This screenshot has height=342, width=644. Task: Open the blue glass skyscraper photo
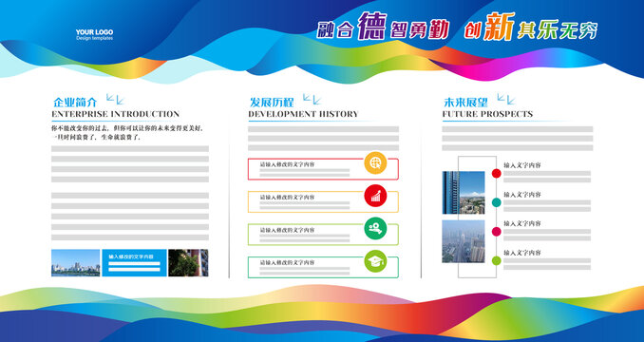click(x=464, y=193)
